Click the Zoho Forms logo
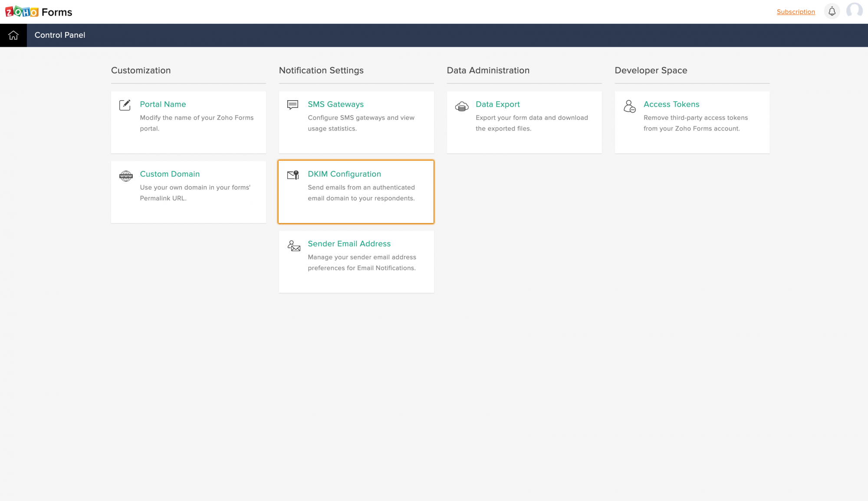Image resolution: width=868 pixels, height=501 pixels. point(39,12)
